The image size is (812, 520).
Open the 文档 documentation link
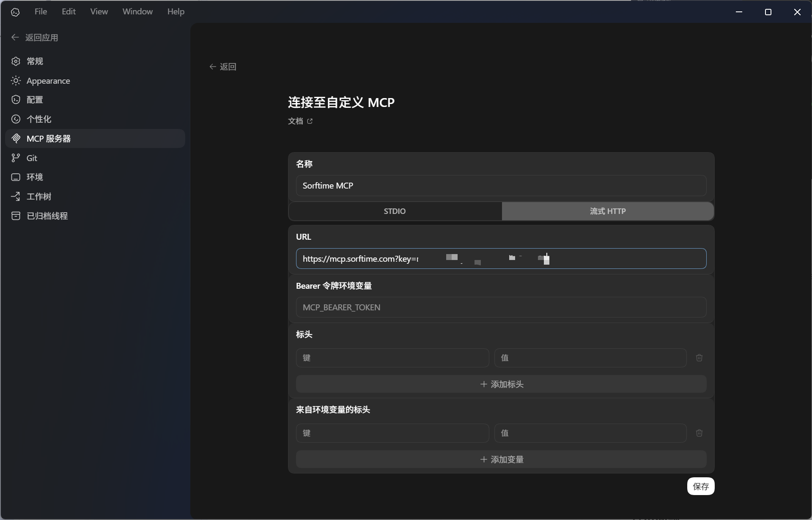pyautogui.click(x=300, y=121)
